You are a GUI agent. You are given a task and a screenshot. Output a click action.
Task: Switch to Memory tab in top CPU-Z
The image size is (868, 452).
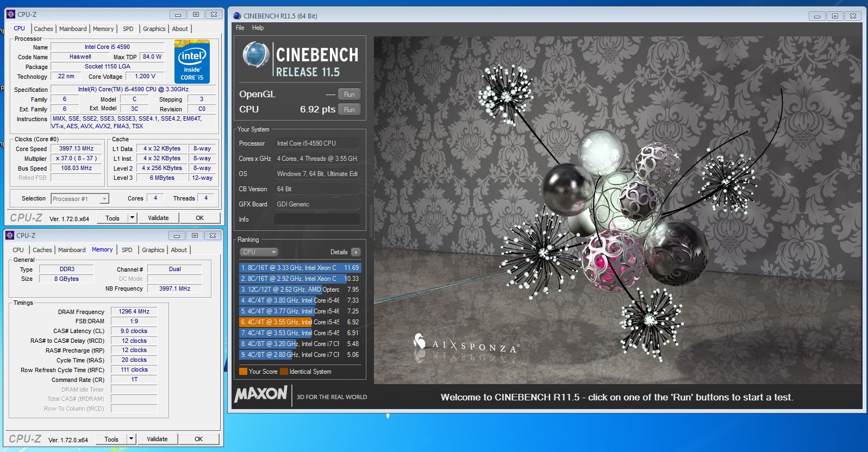point(103,29)
